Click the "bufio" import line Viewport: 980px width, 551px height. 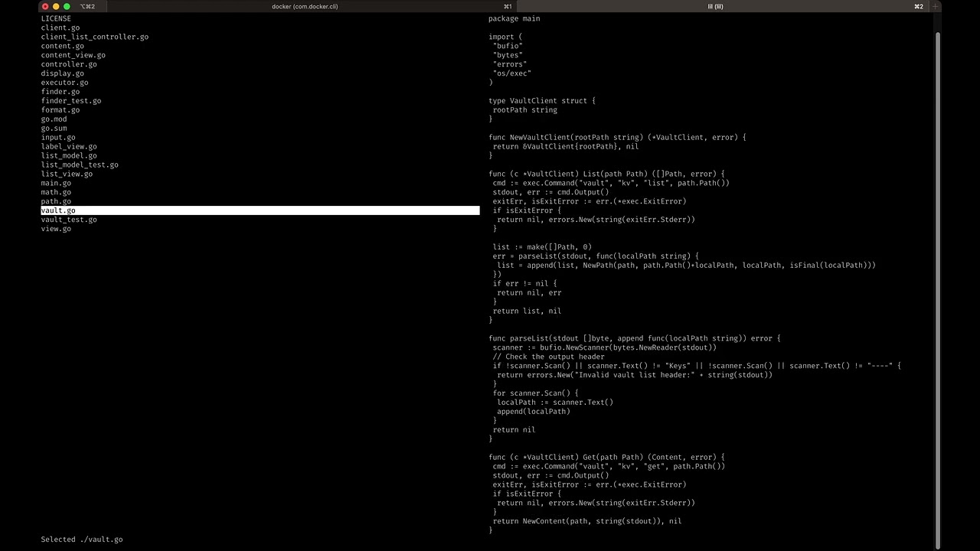[x=508, y=46]
